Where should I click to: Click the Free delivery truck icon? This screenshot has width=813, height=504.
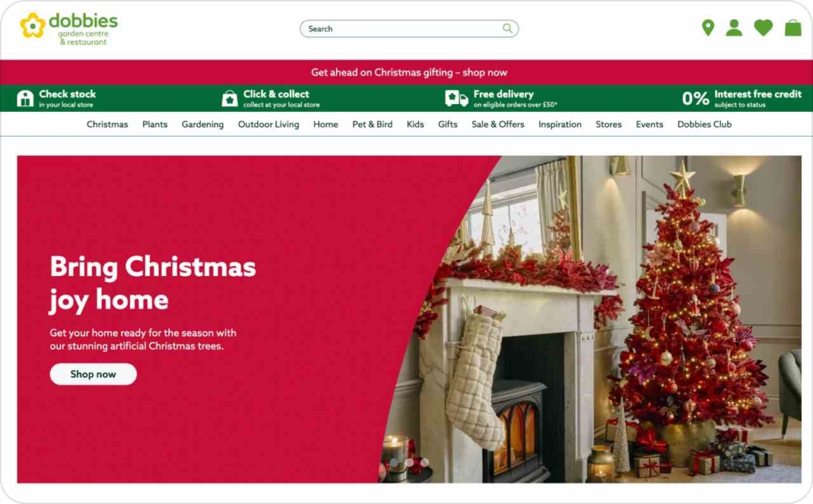(457, 98)
